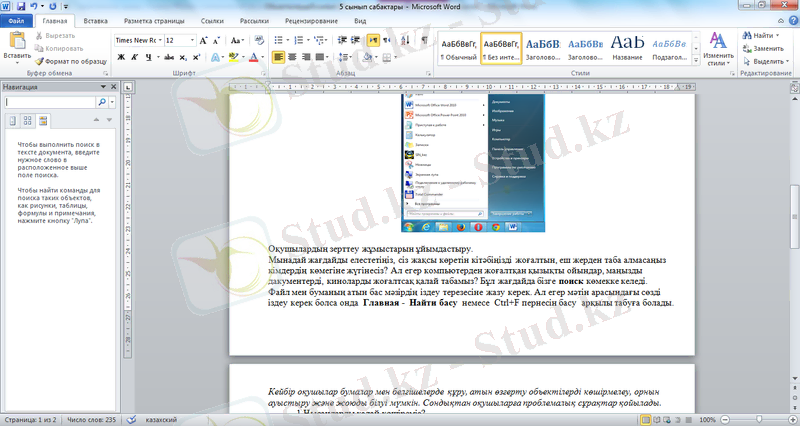Click the Save icon in quick access toolbar
The image size is (800, 426).
coord(22,6)
